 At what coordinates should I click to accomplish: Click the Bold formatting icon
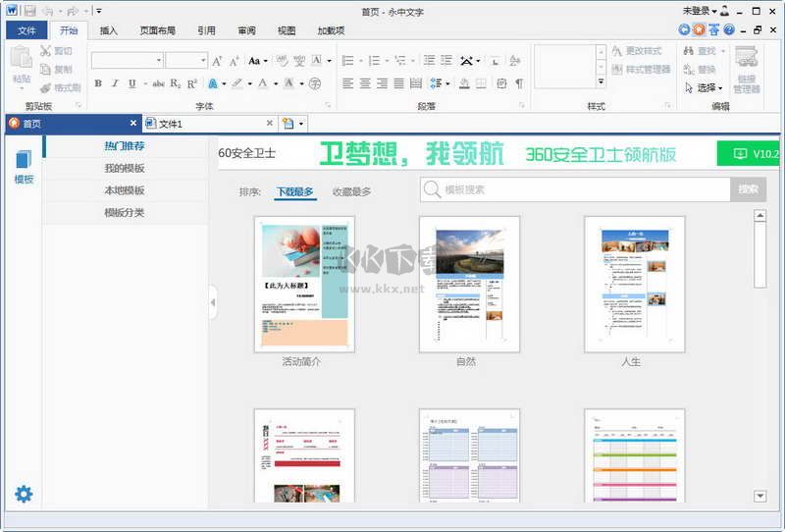(98, 83)
